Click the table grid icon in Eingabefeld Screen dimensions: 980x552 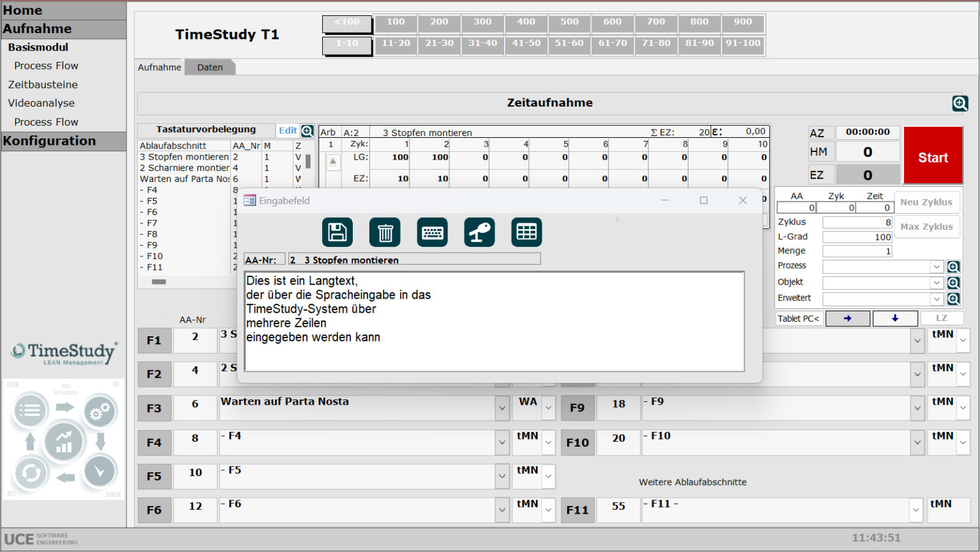click(x=526, y=232)
